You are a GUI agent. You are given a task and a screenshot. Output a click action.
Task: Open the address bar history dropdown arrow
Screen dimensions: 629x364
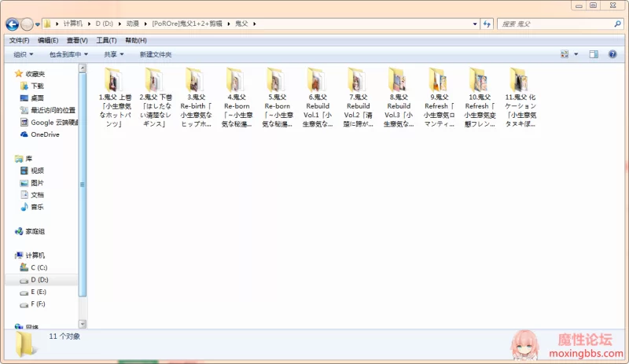[x=475, y=24]
